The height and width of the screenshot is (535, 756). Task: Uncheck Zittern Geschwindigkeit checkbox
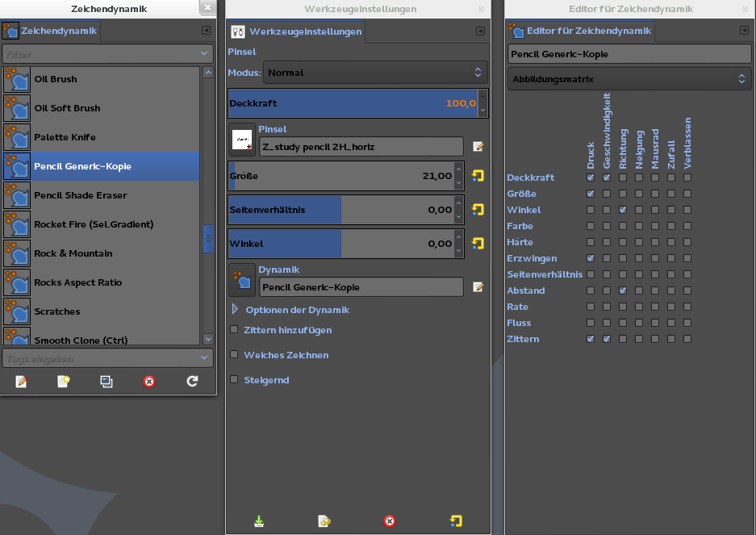point(607,339)
